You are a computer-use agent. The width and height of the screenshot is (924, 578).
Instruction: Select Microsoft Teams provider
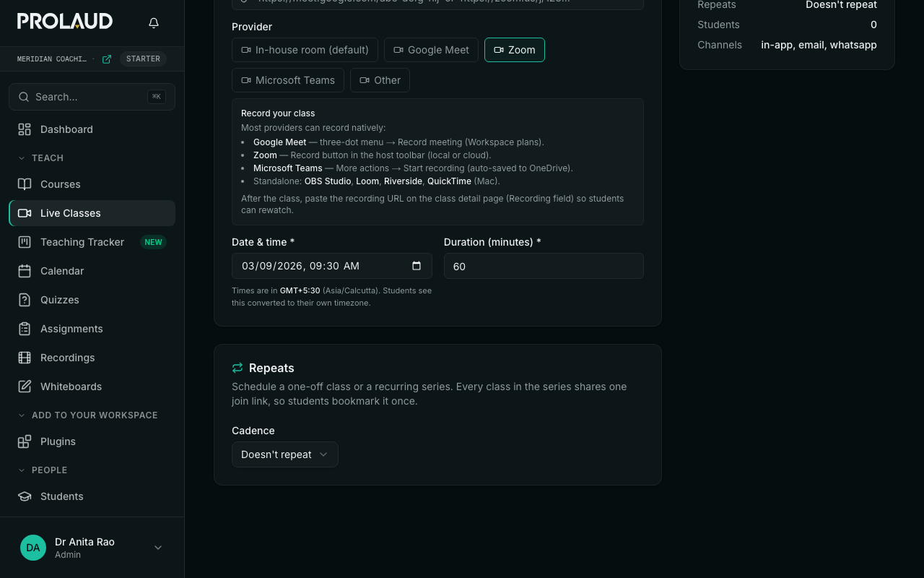point(288,80)
